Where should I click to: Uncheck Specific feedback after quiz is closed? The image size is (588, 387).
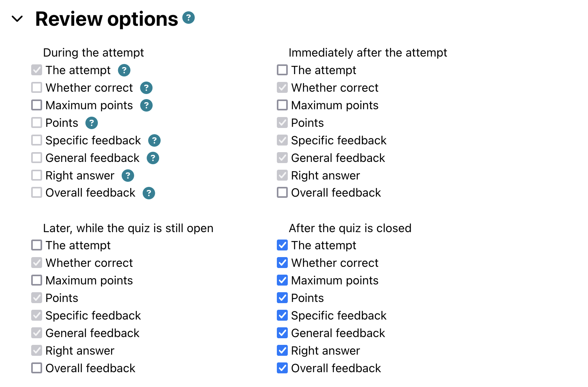pos(282,315)
